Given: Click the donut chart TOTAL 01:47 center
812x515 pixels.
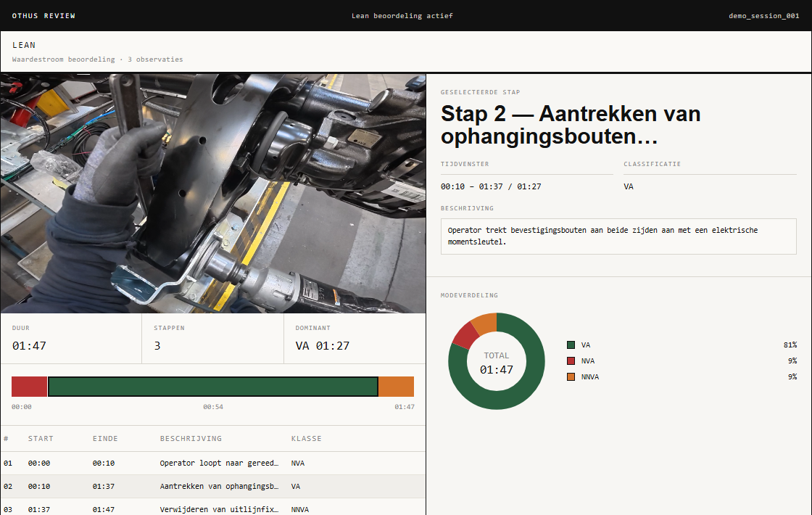Looking at the screenshot, I should pos(496,363).
